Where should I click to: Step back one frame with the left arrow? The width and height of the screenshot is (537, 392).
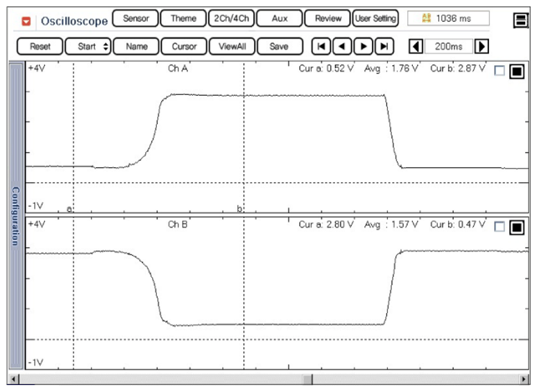tap(341, 46)
